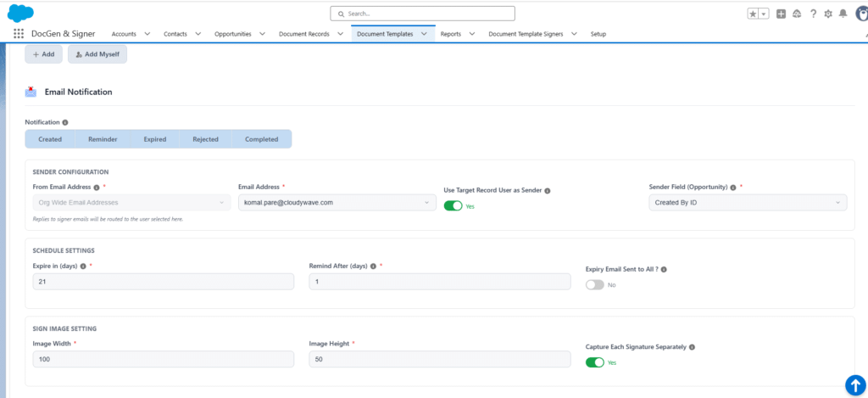Open the Setup gear icon
The image size is (868, 398).
(828, 14)
